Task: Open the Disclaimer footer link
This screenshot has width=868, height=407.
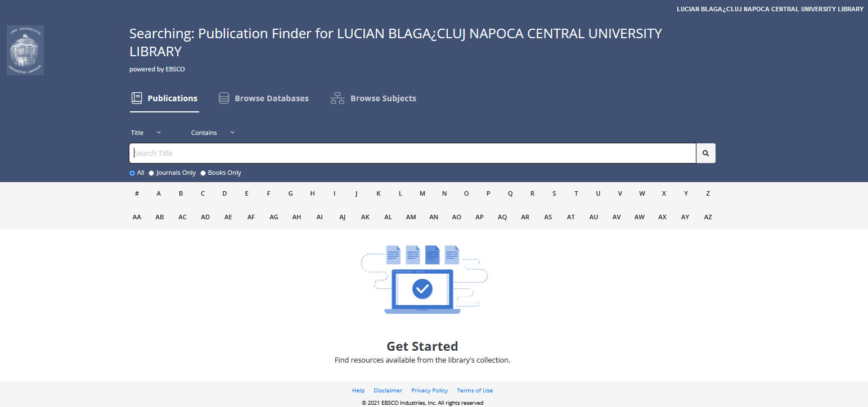Action: tap(388, 391)
